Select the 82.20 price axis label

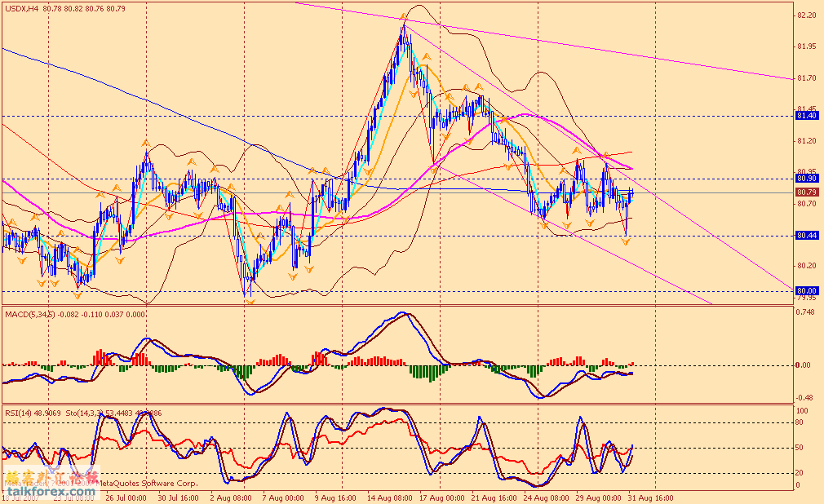[x=807, y=15]
